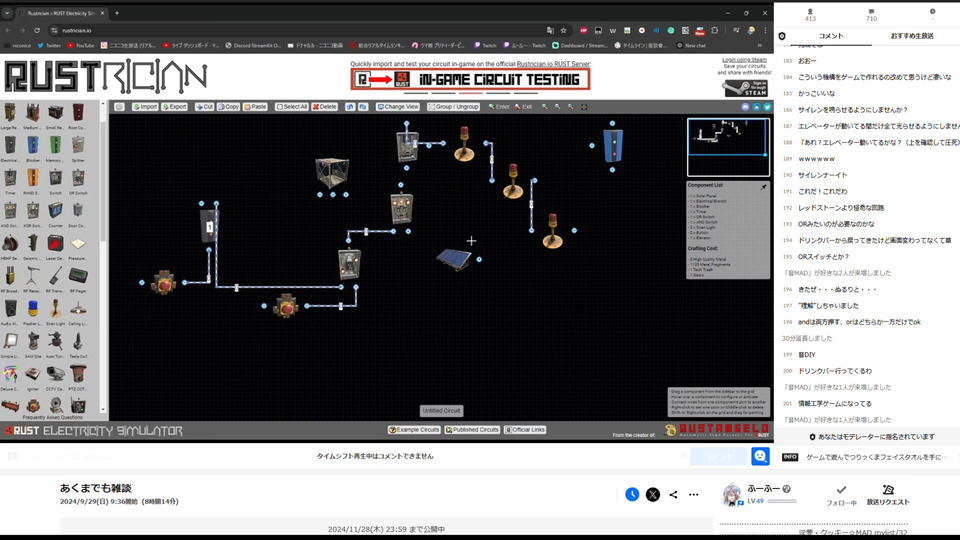Select the AND Switch component in sidebar
This screenshot has height=540, width=960.
pos(10,212)
